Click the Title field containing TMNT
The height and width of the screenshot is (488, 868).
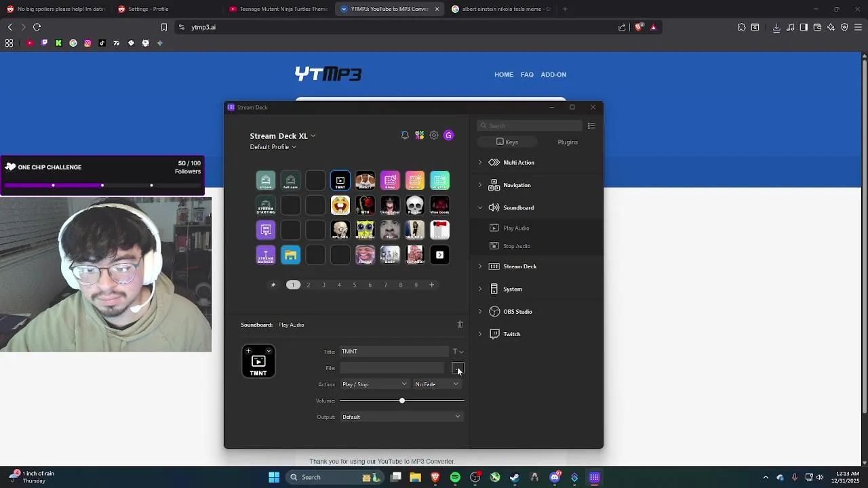pos(394,352)
